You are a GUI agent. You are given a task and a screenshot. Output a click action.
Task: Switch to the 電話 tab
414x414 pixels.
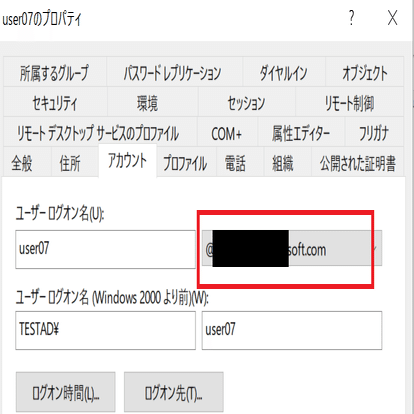point(240,162)
